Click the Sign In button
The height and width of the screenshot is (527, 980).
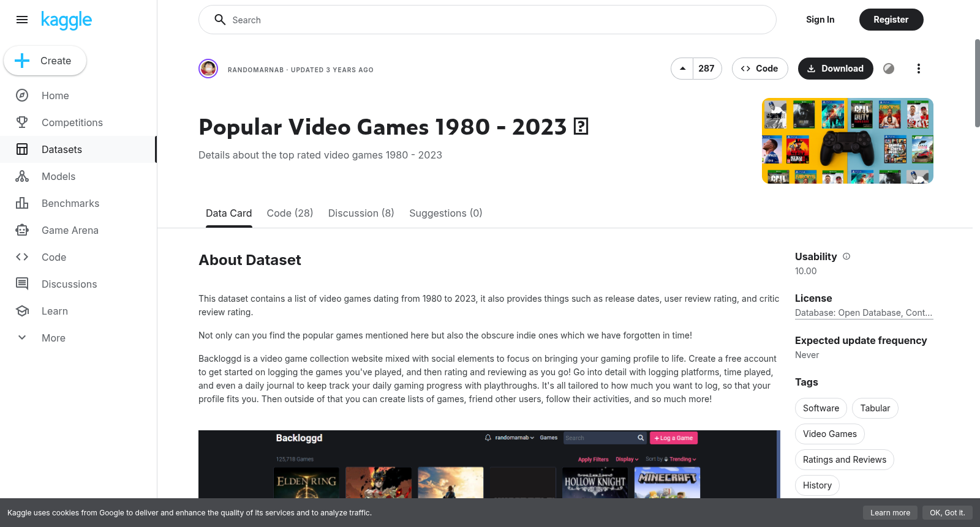coord(820,20)
